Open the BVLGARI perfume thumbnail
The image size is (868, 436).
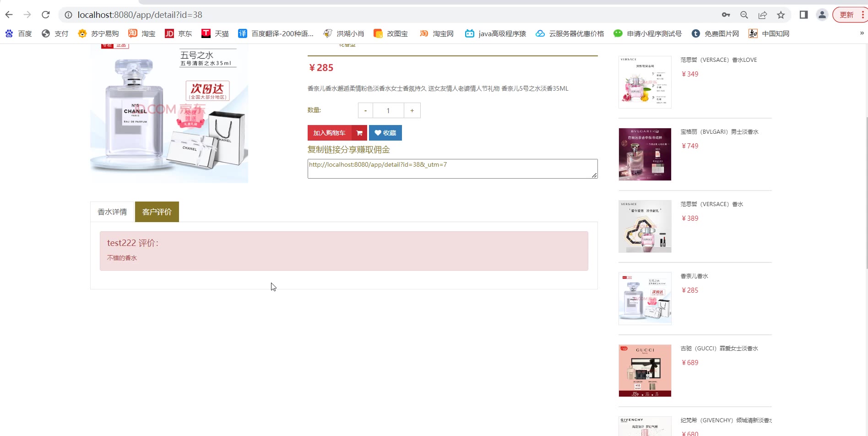point(645,154)
